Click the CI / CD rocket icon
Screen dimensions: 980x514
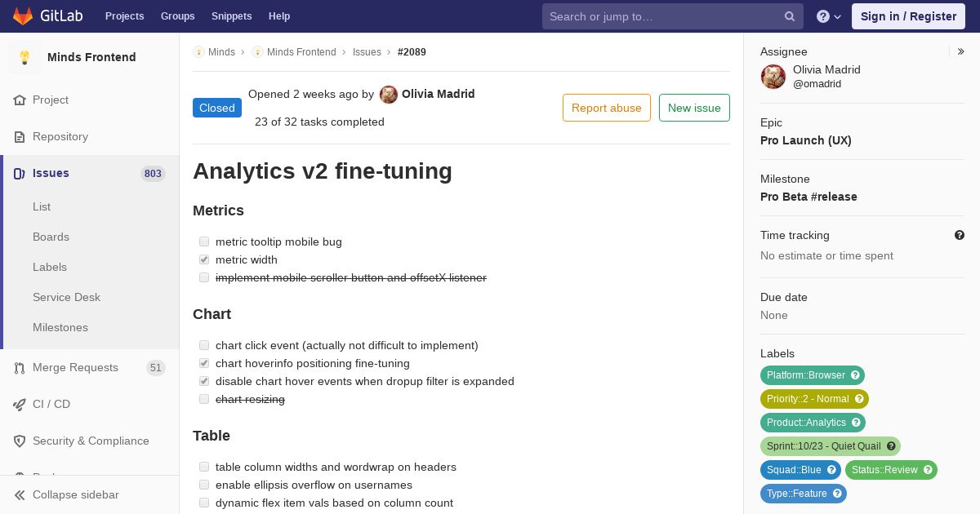tap(20, 405)
